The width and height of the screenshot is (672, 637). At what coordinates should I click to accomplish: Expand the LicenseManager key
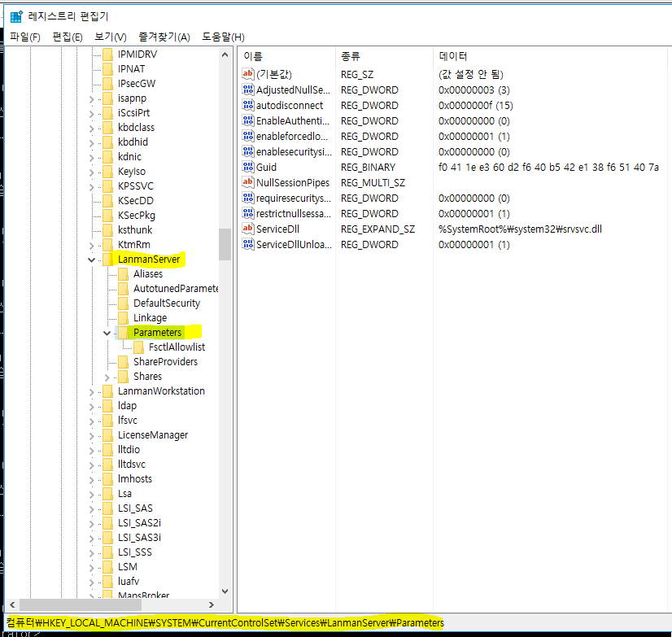(x=91, y=436)
